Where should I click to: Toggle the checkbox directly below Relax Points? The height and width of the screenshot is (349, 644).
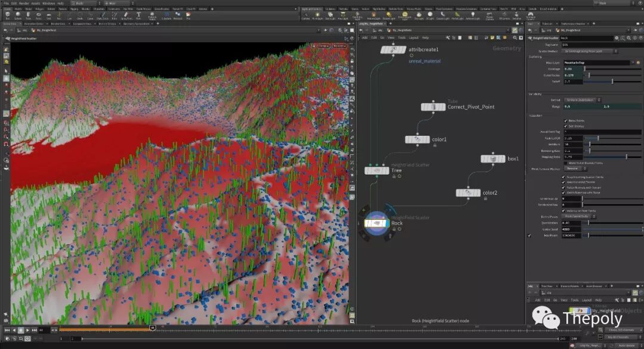[565, 126]
